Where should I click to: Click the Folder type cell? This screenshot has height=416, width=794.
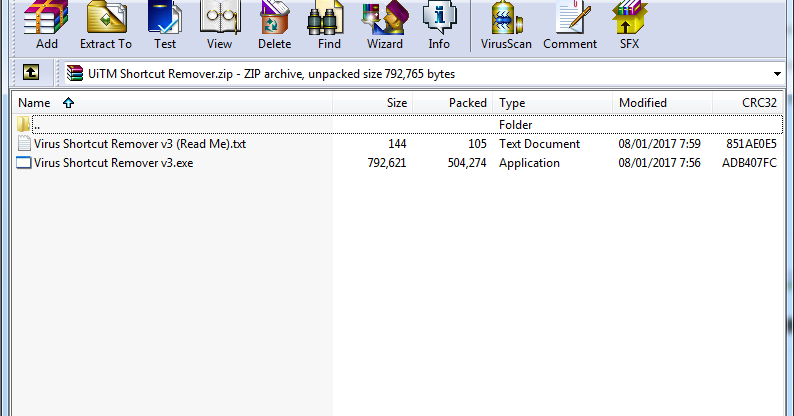coord(515,124)
